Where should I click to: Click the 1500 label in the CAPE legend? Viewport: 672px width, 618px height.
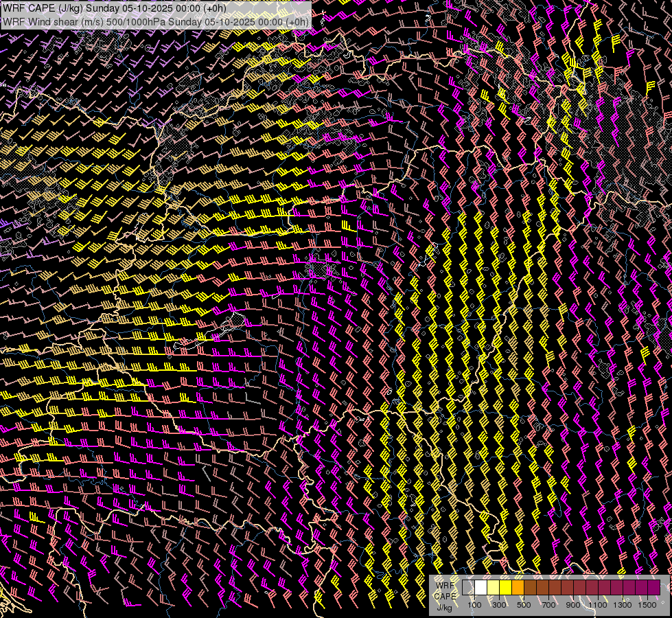647,605
